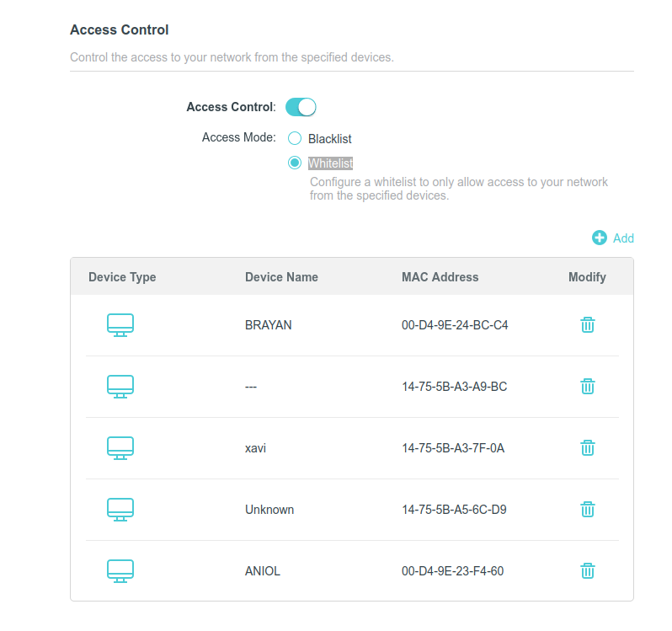672x631 pixels.
Task: Click the Add link text
Action: [623, 238]
